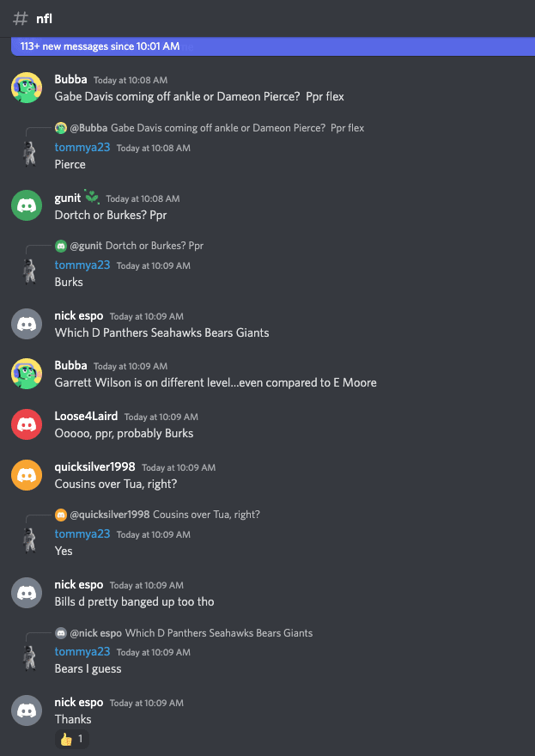Open quicksilver1998's orange Discord avatar
This screenshot has width=535, height=756.
[27, 475]
